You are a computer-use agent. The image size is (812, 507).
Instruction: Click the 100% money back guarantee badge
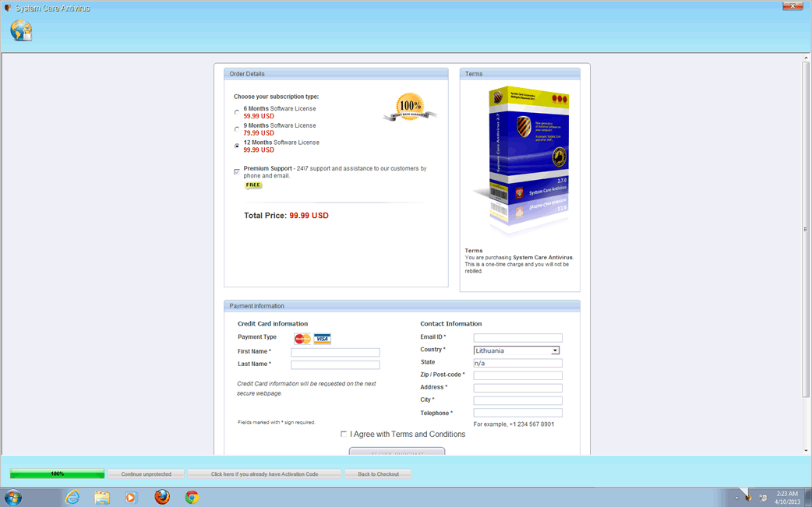[x=410, y=107]
